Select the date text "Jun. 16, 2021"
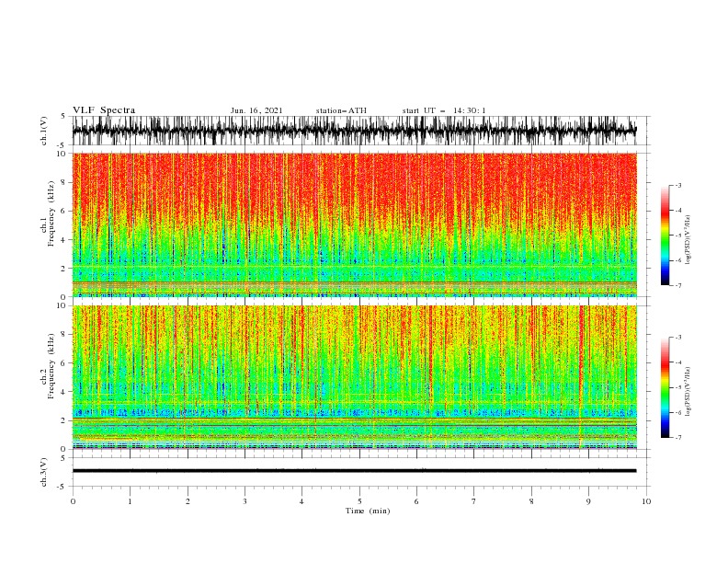Screen dimensions: 728x563 pyautogui.click(x=256, y=110)
